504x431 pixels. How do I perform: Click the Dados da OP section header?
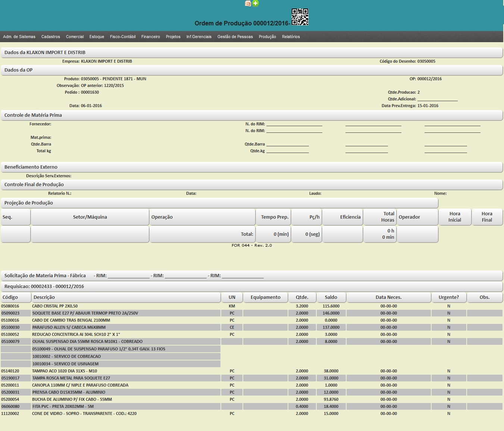pyautogui.click(x=252, y=70)
